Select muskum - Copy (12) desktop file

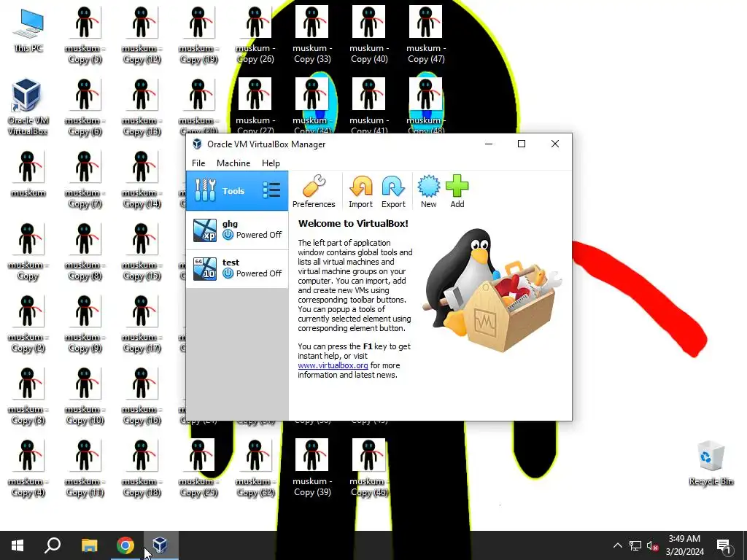point(142,35)
